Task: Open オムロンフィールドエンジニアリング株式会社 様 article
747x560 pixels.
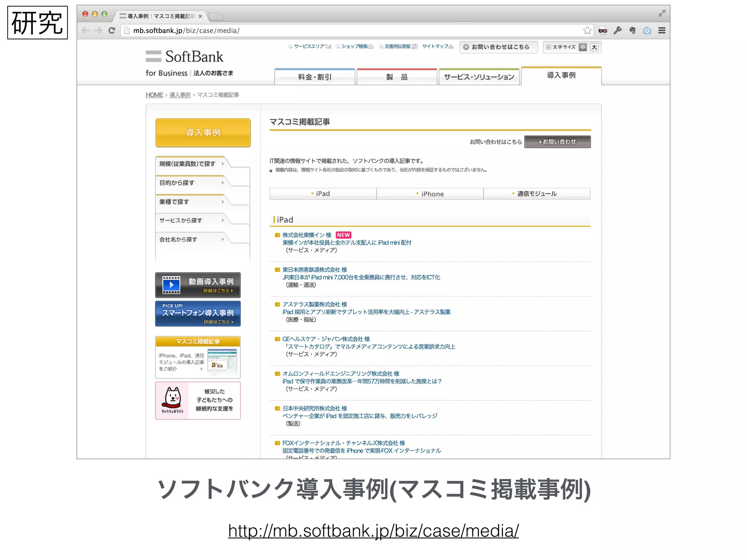Action: [341, 374]
